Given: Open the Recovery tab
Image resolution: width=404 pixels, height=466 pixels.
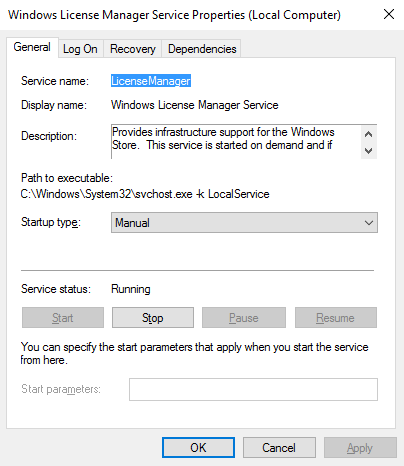Looking at the screenshot, I should 133,49.
